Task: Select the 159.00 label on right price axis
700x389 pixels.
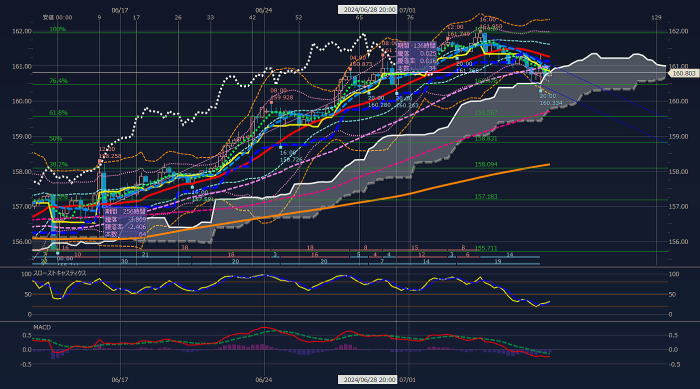Action: [678, 137]
